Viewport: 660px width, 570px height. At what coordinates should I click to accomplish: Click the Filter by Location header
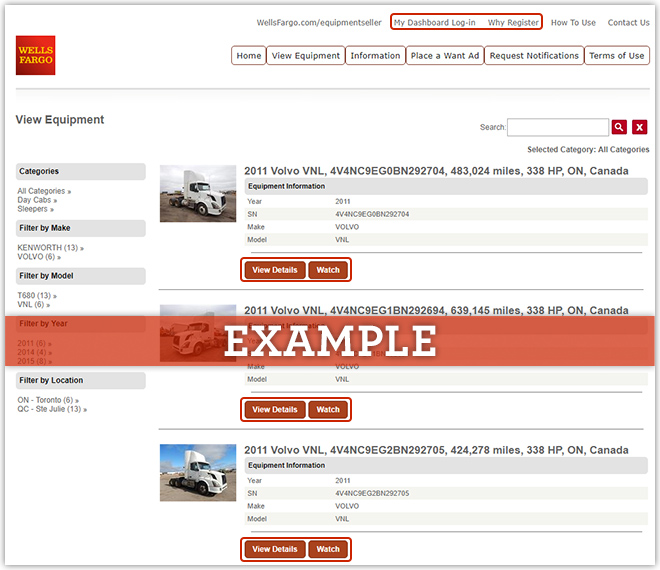tap(81, 381)
